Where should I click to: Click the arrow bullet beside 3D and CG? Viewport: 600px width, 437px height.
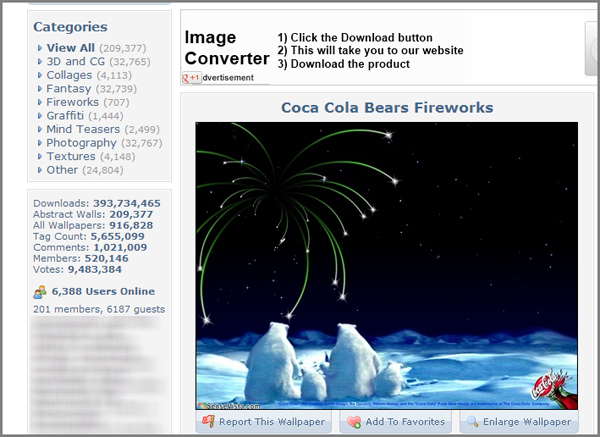[x=40, y=62]
